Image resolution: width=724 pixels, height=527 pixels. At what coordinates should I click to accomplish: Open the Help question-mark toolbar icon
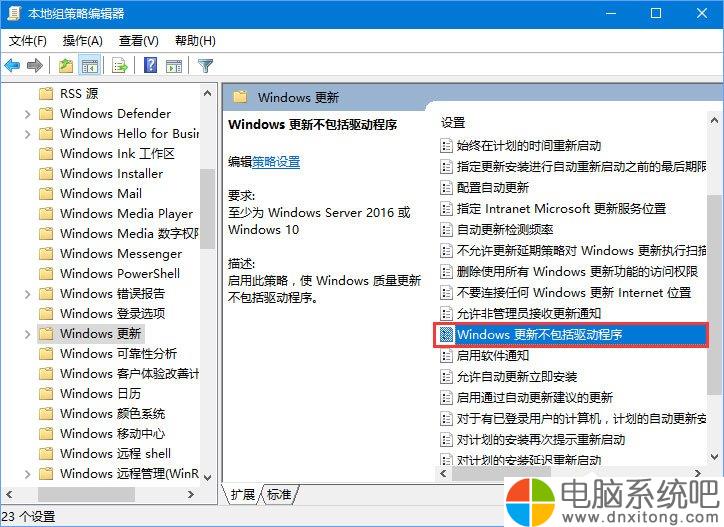[x=151, y=65]
